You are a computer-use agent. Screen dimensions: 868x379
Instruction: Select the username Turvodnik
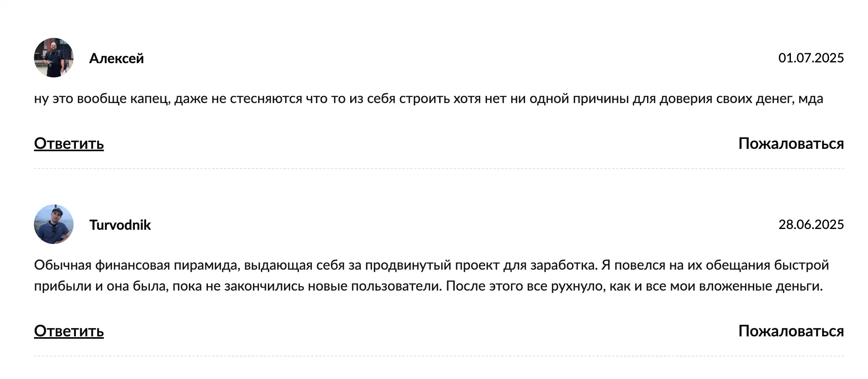120,225
